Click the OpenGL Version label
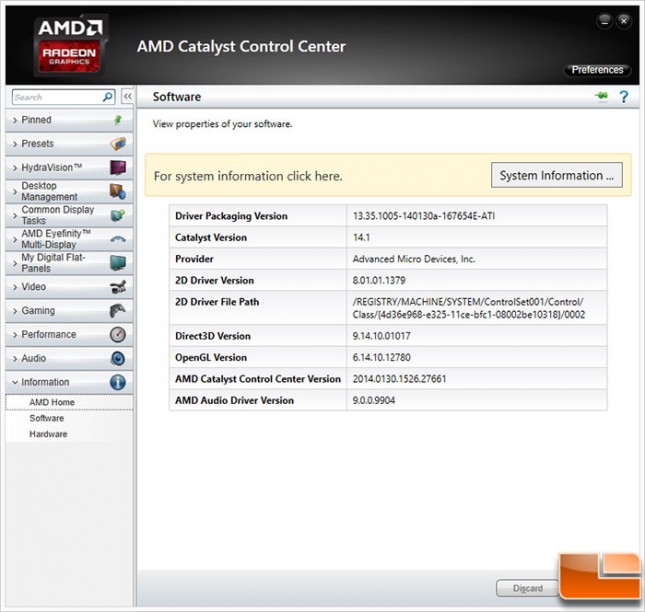Image resolution: width=645 pixels, height=612 pixels. (211, 357)
